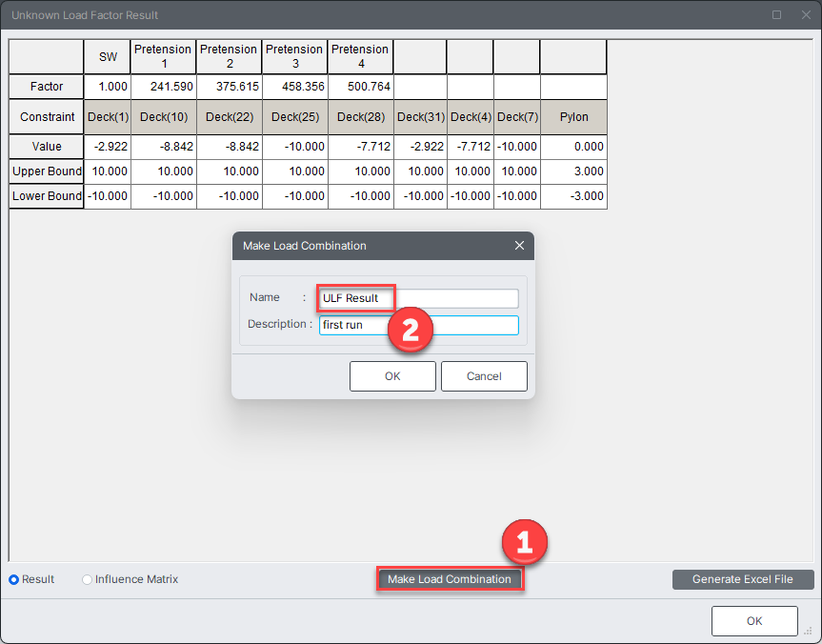Click the Deck(7) constraint cell
The width and height of the screenshot is (822, 644).
click(517, 117)
